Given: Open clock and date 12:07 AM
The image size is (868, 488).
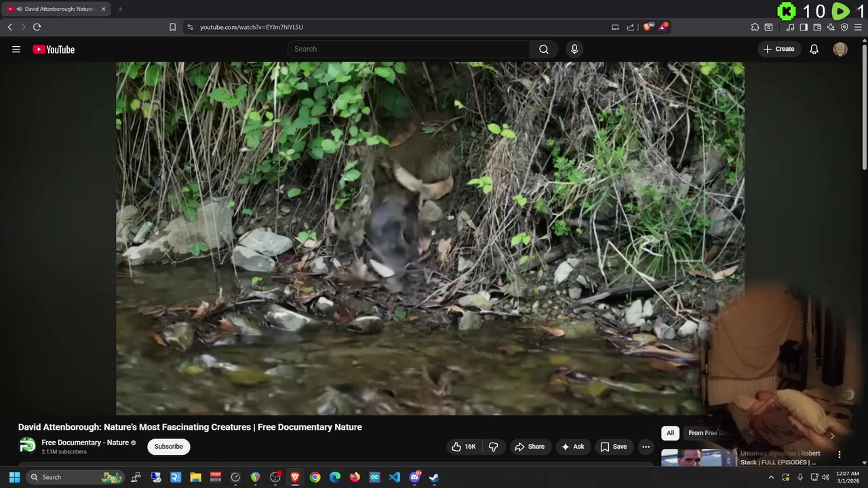Looking at the screenshot, I should [x=848, y=477].
